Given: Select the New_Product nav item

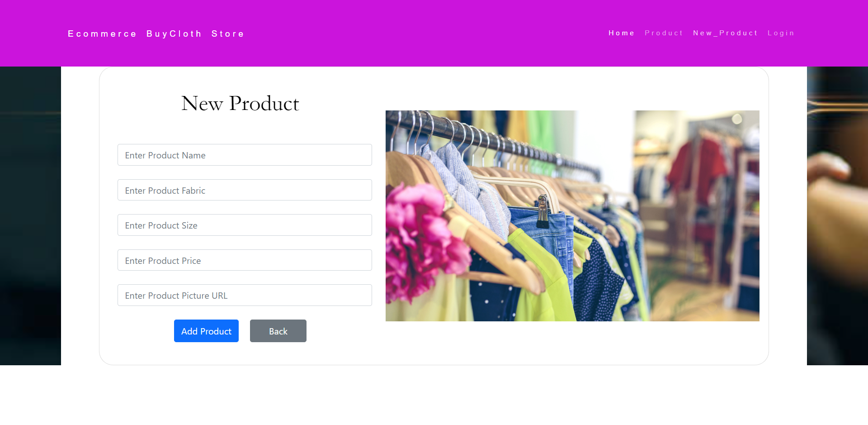Looking at the screenshot, I should (x=725, y=33).
